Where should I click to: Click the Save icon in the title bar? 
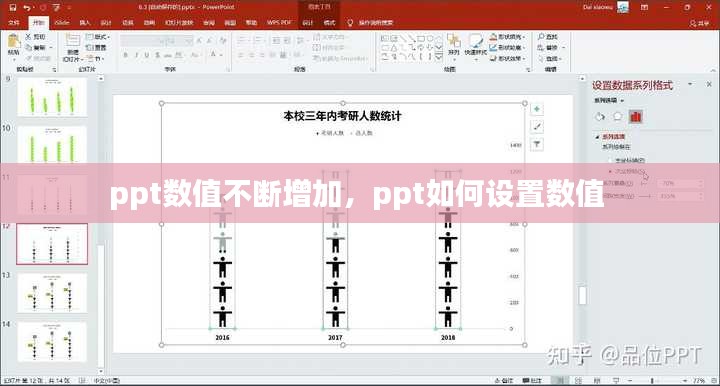click(13, 7)
